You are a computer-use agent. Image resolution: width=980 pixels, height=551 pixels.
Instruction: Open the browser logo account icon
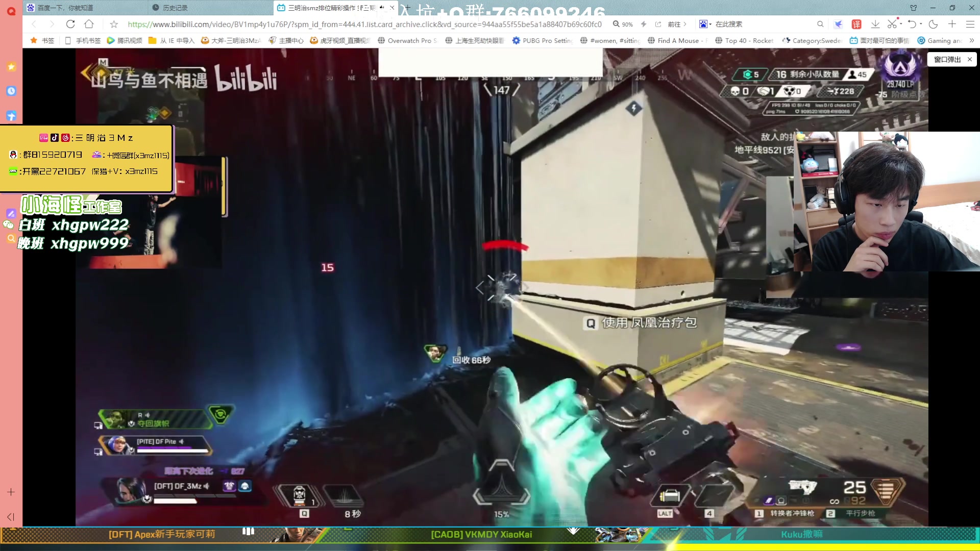pos(11,10)
